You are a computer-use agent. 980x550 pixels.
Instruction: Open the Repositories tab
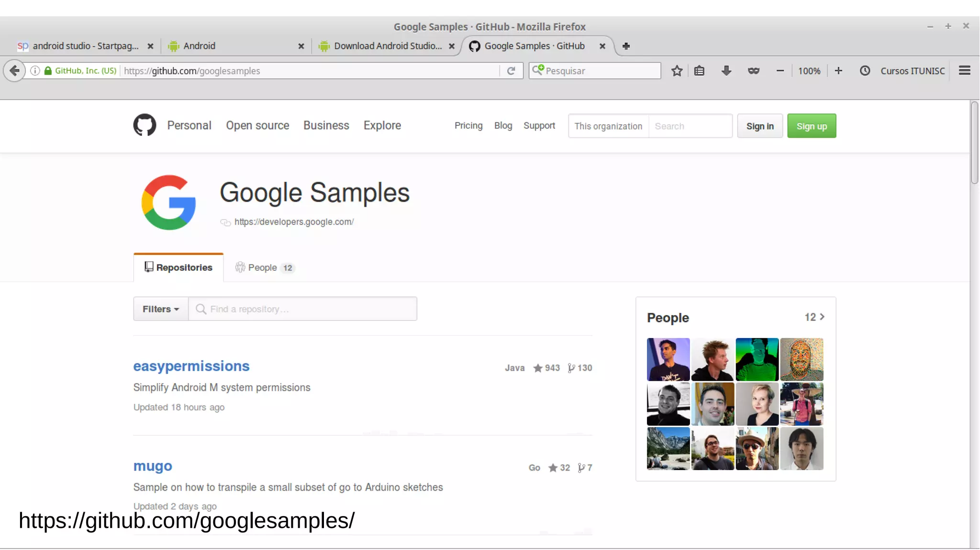point(178,267)
